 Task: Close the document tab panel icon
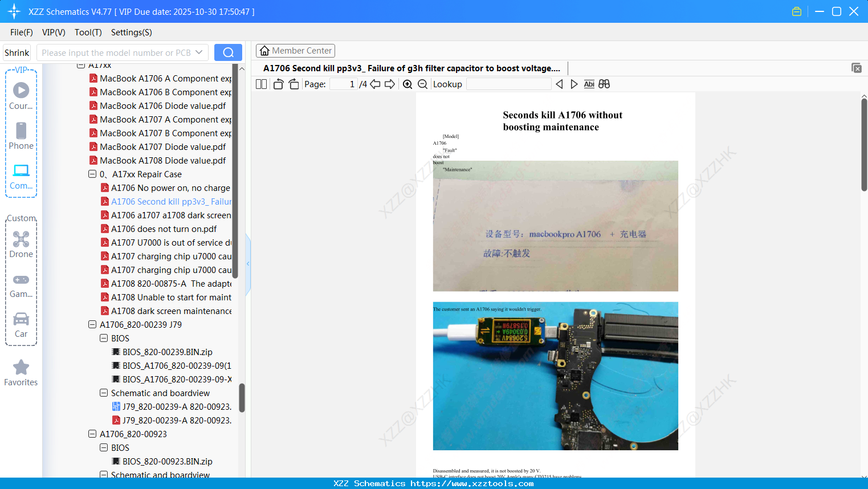pos(857,68)
